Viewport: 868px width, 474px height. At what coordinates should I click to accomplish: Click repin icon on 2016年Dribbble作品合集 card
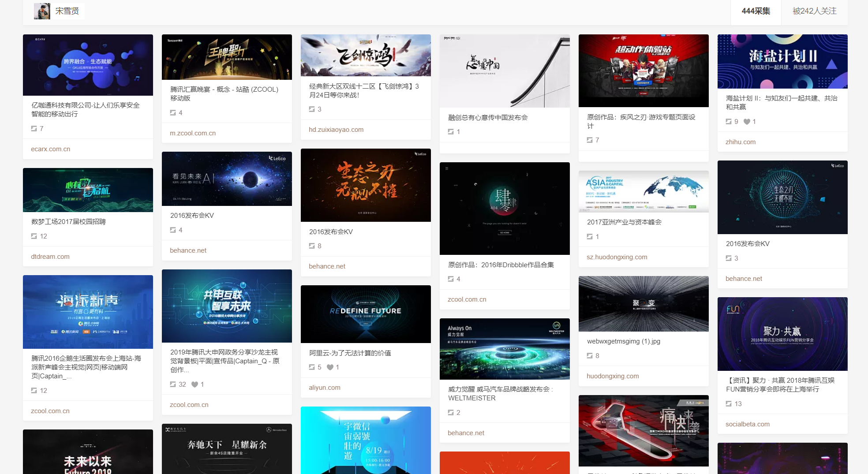pos(451,279)
